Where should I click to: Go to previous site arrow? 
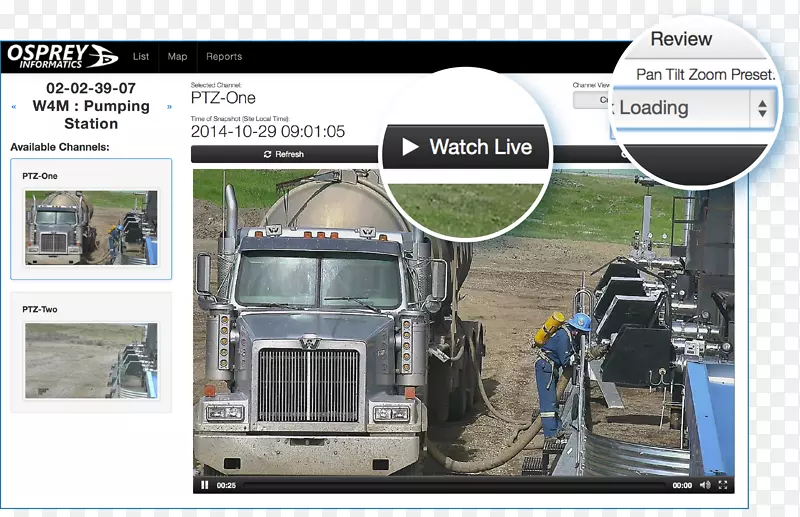point(13,106)
